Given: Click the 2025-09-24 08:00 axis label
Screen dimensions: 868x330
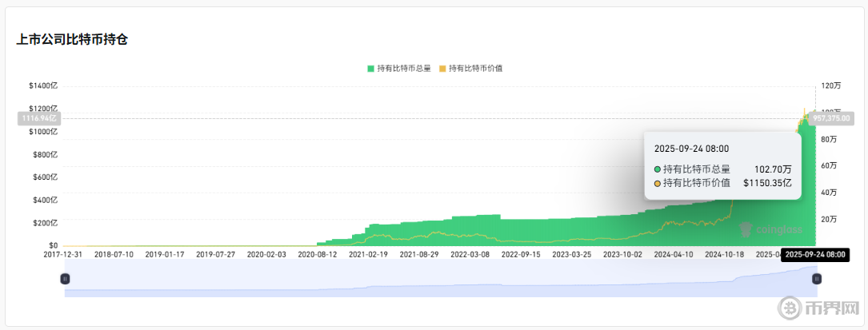Looking at the screenshot, I should tap(815, 254).
